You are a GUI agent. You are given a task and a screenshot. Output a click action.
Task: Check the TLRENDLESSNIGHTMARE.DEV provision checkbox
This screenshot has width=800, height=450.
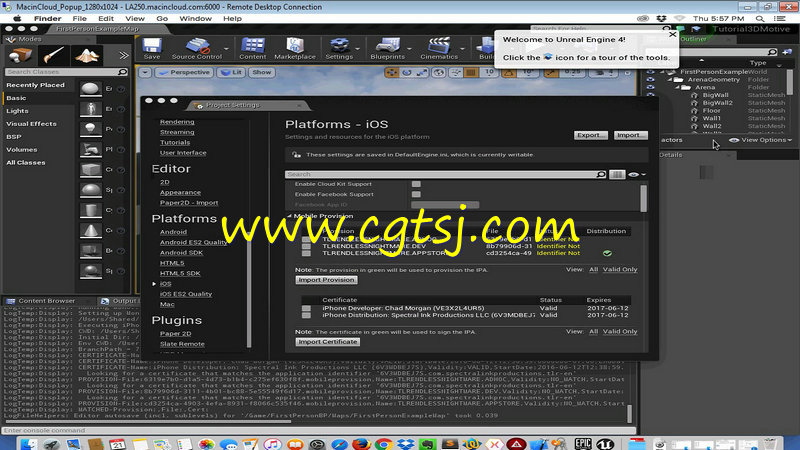pos(306,246)
